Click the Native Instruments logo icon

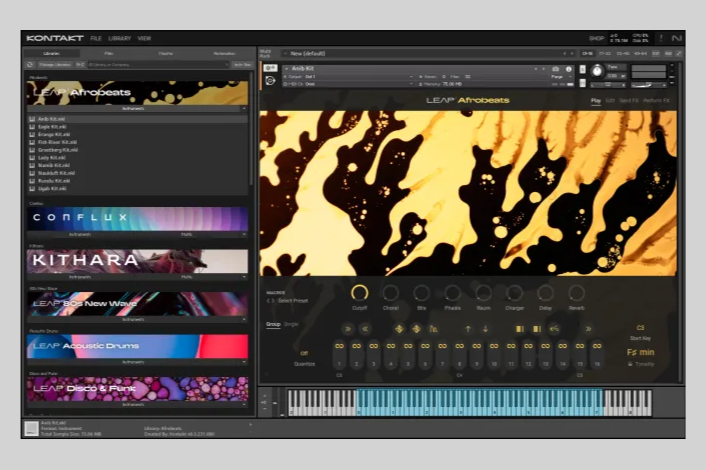(x=676, y=38)
